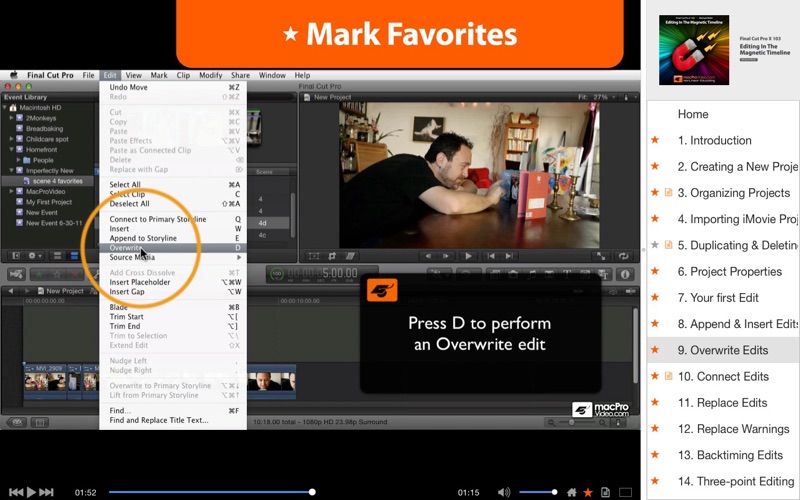Select the Transform tool below viewer
The image size is (800, 500).
click(314, 256)
